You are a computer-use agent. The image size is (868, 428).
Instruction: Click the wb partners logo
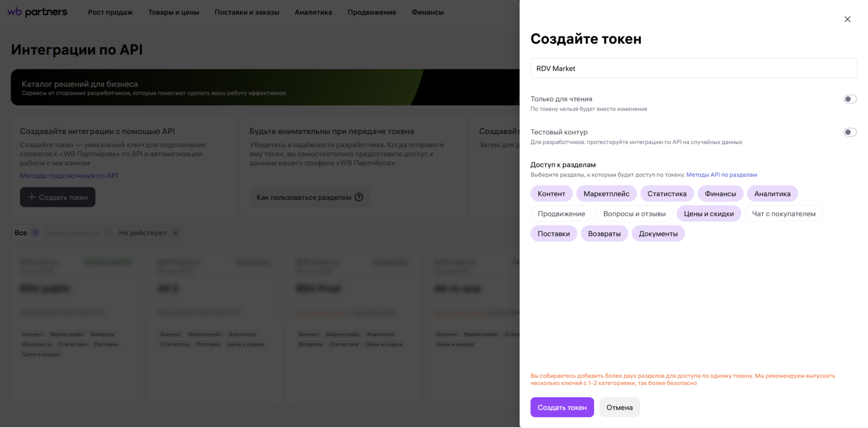(x=37, y=12)
